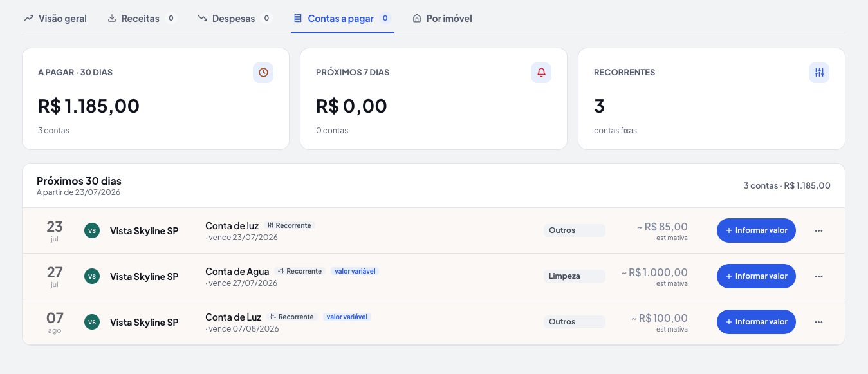Click the house icon beside Por imóvel
This screenshot has height=374, width=868.
pyautogui.click(x=417, y=19)
